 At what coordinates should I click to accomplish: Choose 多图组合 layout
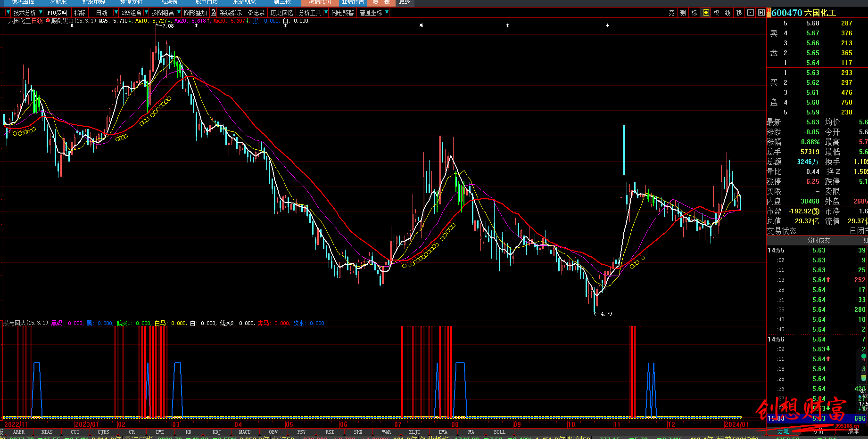(x=163, y=13)
